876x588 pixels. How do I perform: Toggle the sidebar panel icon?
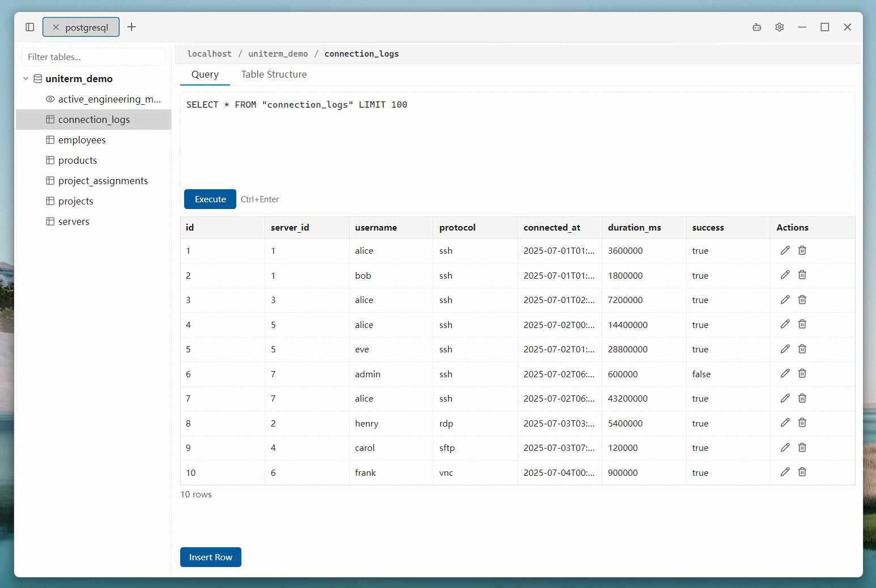click(x=30, y=27)
